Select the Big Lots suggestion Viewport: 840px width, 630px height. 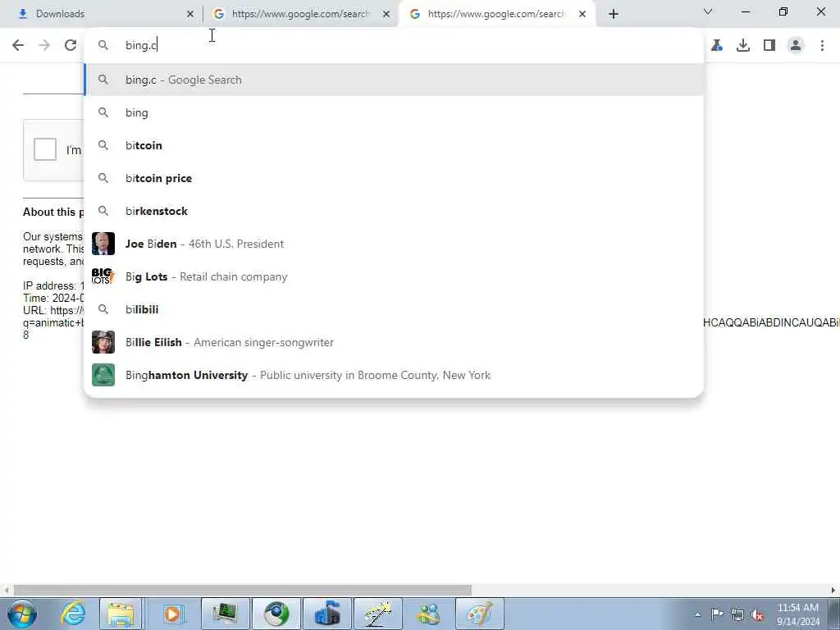394,276
